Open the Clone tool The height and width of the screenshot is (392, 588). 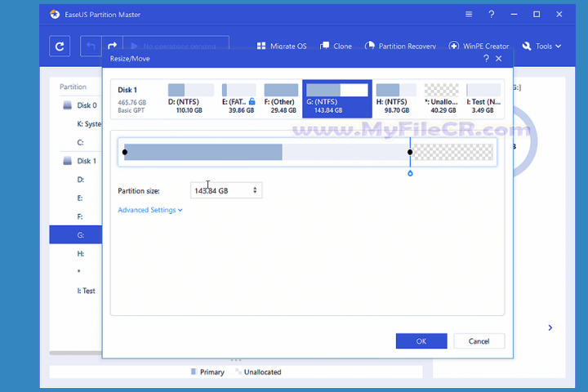click(336, 46)
